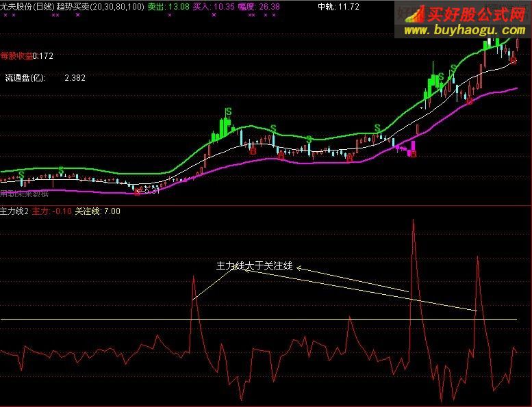The height and width of the screenshot is (407, 532).
Task: Click the leftmost S sell signal marker
Action: click(x=21, y=174)
